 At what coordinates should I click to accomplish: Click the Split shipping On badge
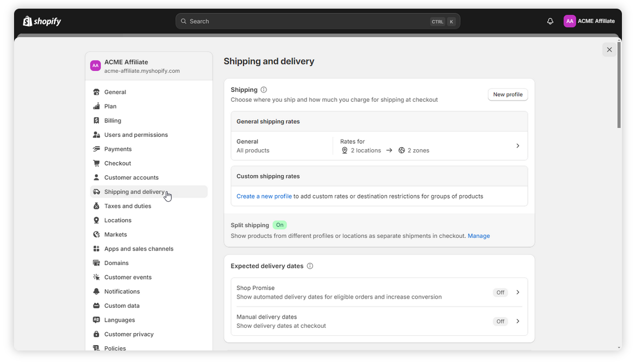coord(280,225)
